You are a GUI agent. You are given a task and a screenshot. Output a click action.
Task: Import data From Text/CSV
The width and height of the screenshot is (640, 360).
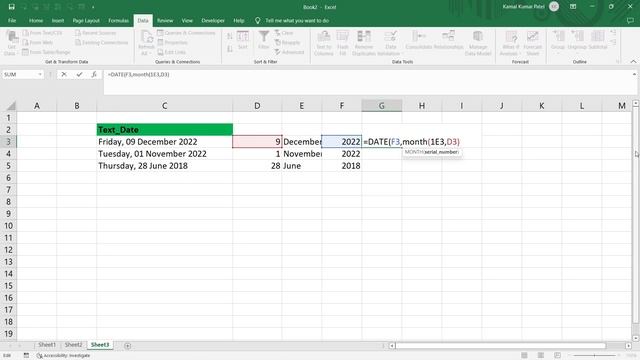tap(42, 33)
